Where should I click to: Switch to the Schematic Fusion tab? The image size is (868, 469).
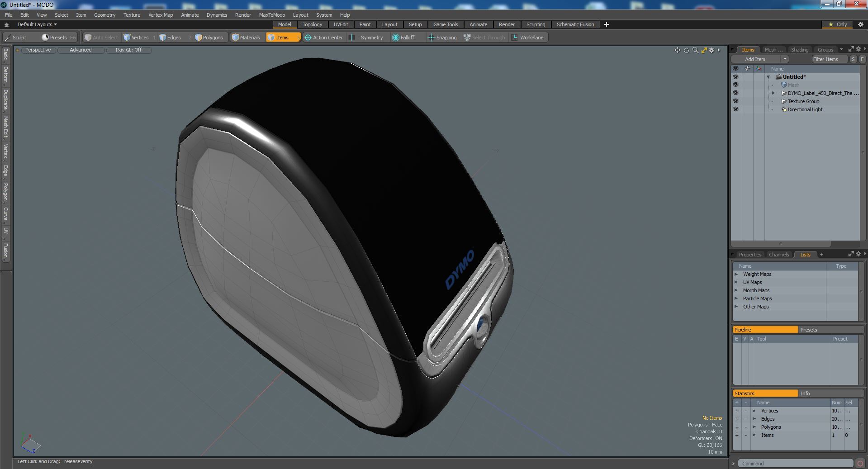pos(575,24)
